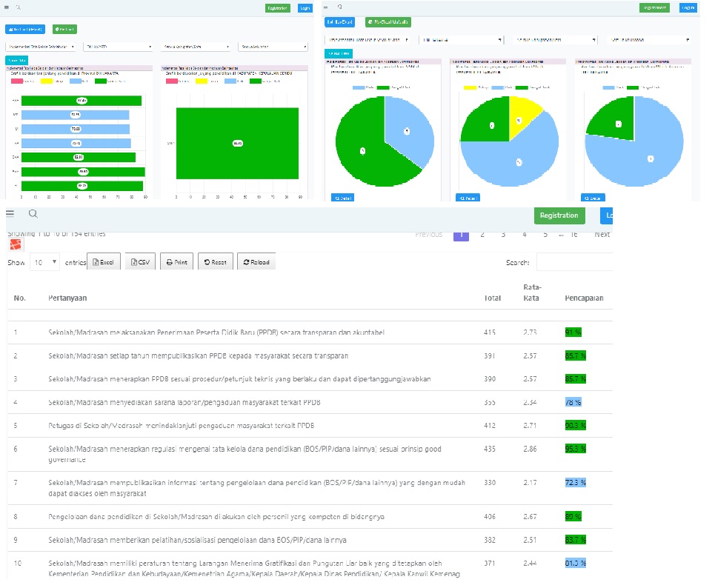The image size is (715, 588).
Task: Open the hamburger sidebar menu icon
Action: [10, 213]
